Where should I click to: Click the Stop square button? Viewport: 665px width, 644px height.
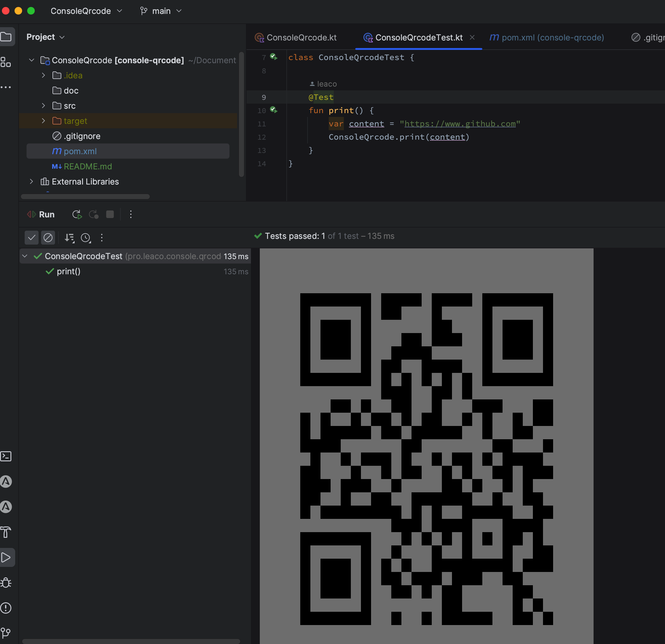click(110, 214)
